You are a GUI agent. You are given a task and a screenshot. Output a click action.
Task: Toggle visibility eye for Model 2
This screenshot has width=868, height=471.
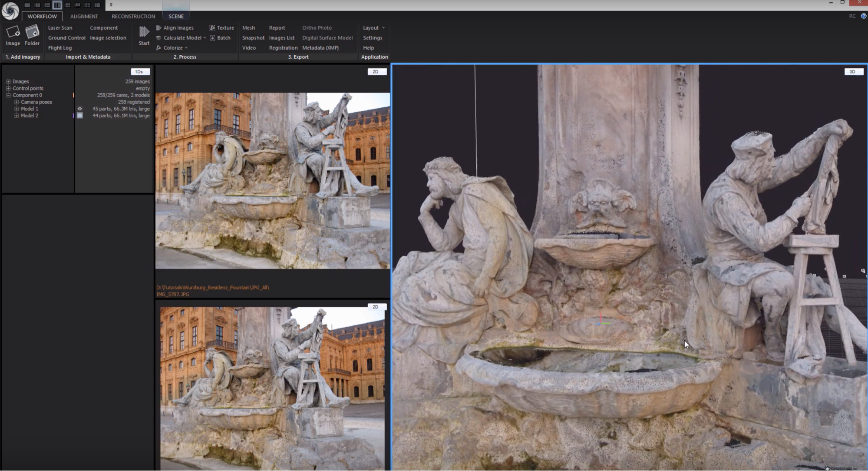click(80, 116)
